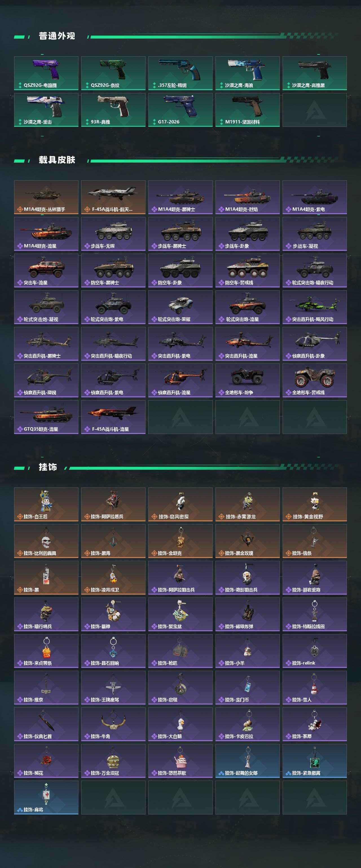Select the M1A4坦克-丛林猎手 tank skin
Image resolution: width=361 pixels, height=868 pixels.
[46, 197]
